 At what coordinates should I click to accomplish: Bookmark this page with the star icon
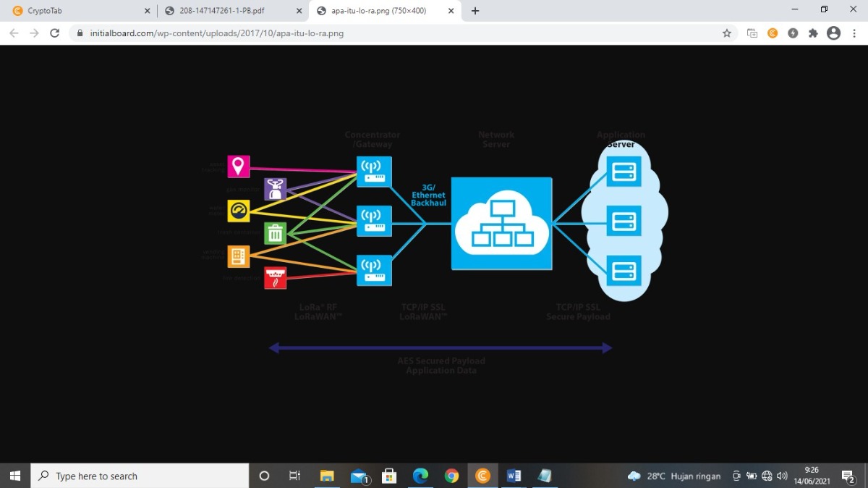[727, 33]
